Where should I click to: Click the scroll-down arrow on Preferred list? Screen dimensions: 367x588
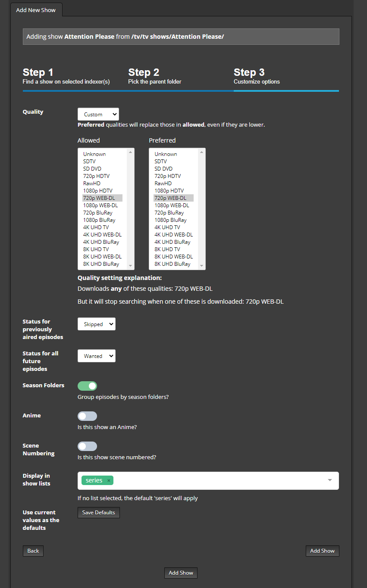202,267
